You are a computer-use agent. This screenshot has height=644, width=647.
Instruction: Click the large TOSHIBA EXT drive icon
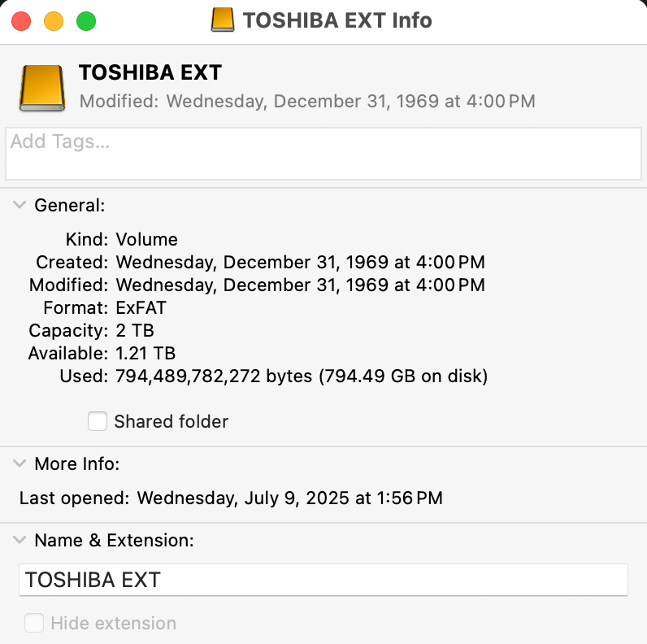43,87
